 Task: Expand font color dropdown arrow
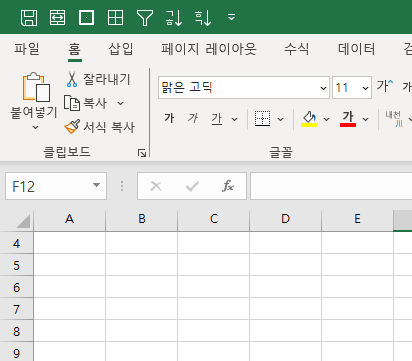(x=366, y=119)
